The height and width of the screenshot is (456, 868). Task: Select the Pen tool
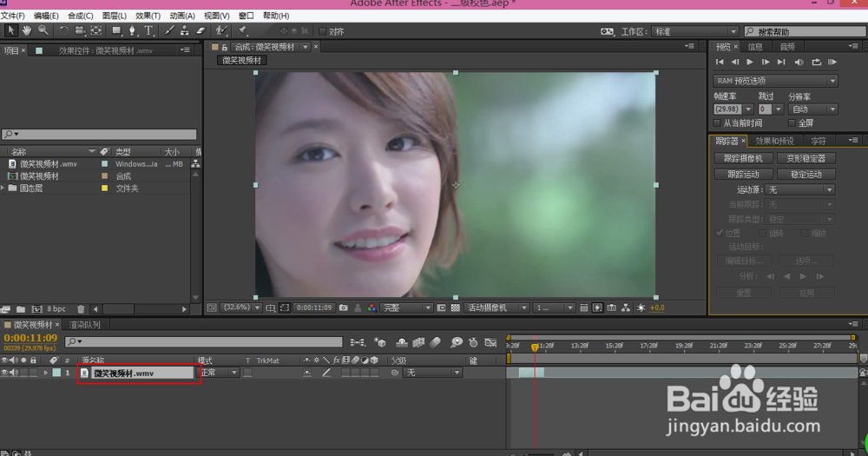[x=132, y=30]
